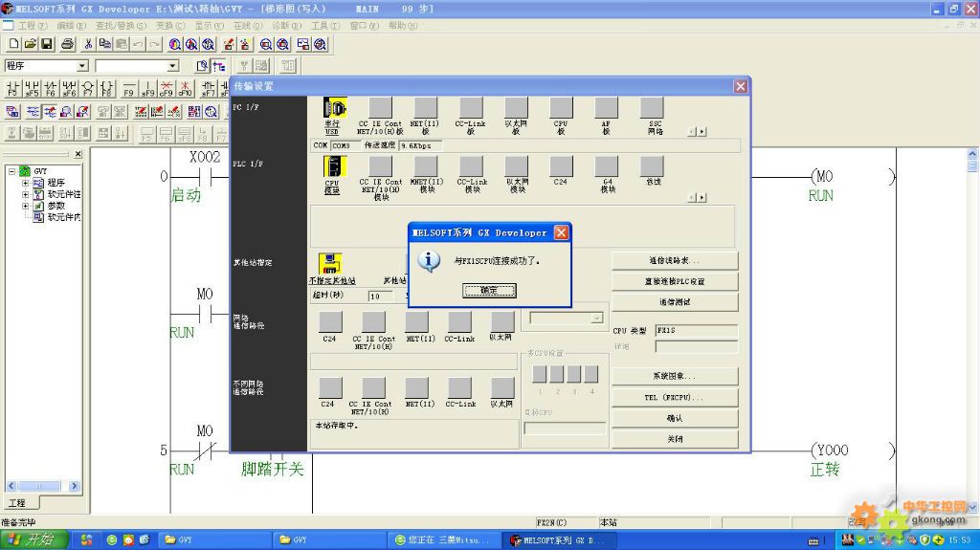Dismiss the MELSOFT message box with X
This screenshot has height=550, width=980.
click(x=561, y=232)
